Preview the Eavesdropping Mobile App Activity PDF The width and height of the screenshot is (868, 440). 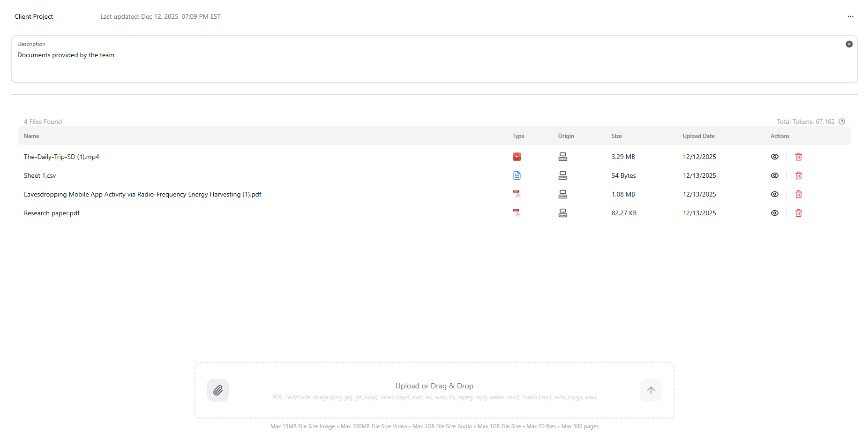coord(775,194)
